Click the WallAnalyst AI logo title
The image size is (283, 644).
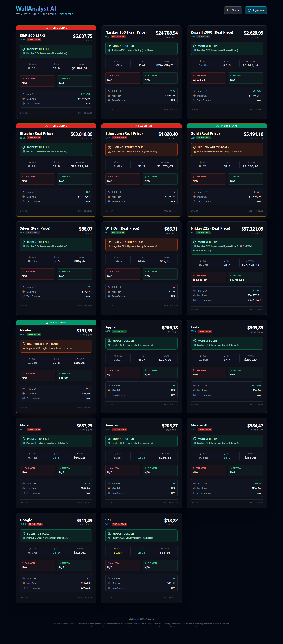tap(36, 9)
